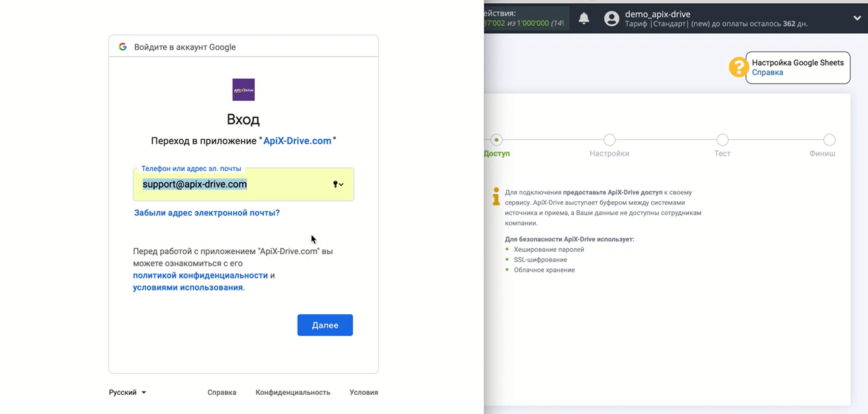Image resolution: width=868 pixels, height=414 pixels.
Task: Click the 'Настройка Google Sheets' title
Action: pos(798,63)
